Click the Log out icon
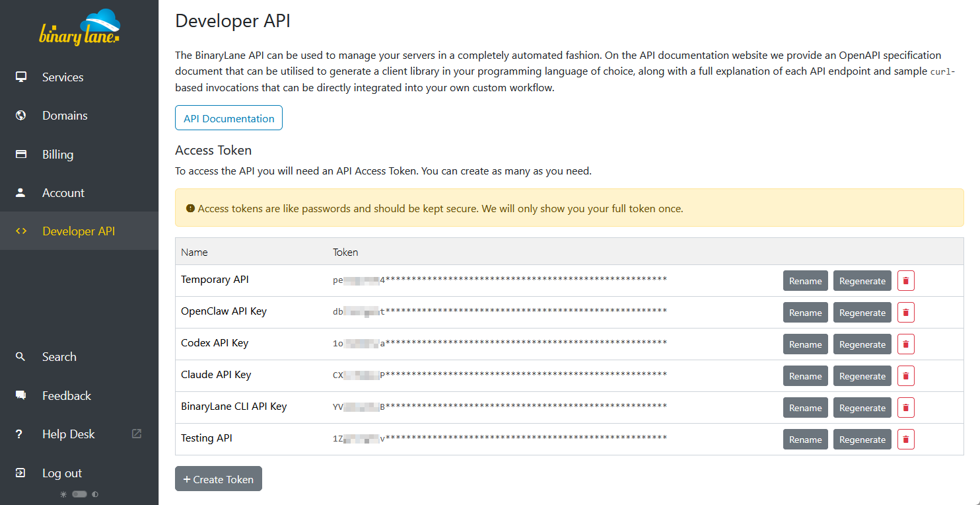This screenshot has height=505, width=980. [21, 473]
